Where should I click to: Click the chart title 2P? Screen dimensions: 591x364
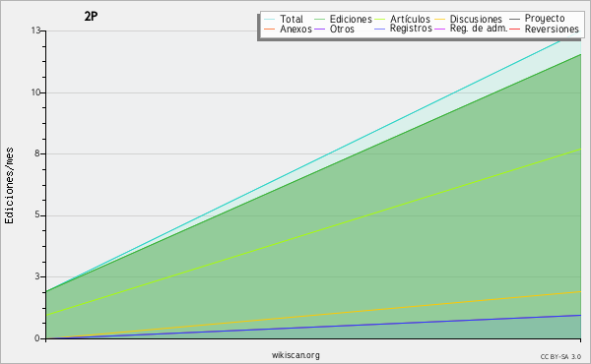coord(91,16)
